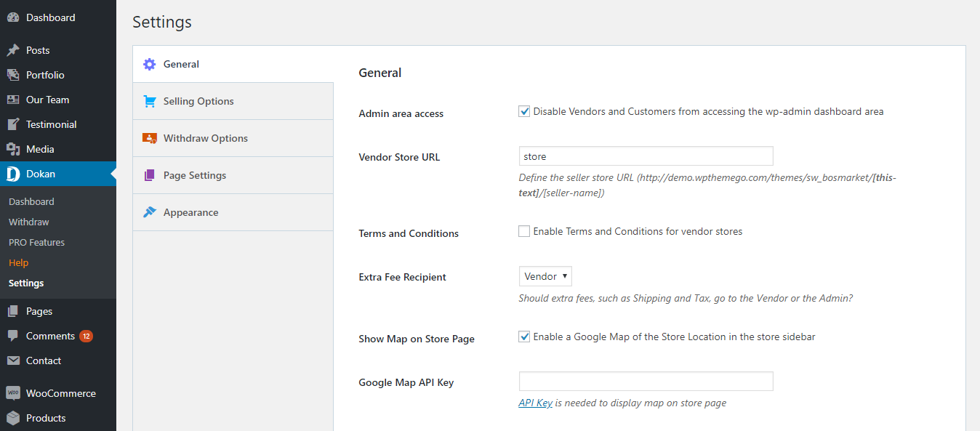Open PRO Features submenu item
Screen dimensions: 980x431
pyautogui.click(x=36, y=242)
